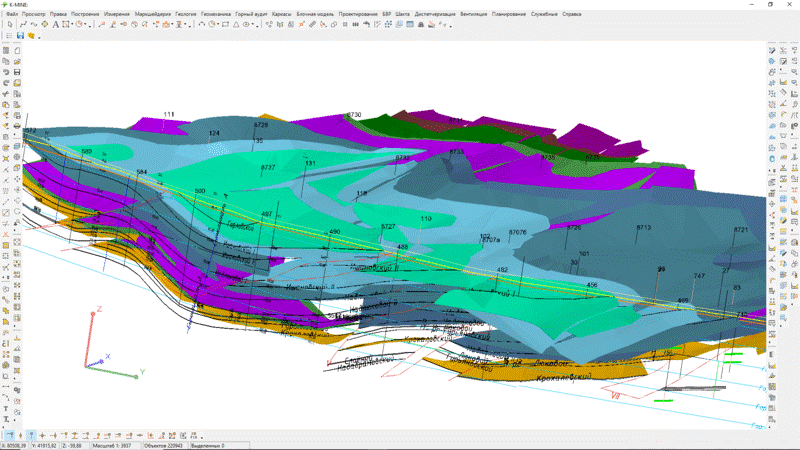Open the Блочная модель menu
800x450 pixels.
[312, 13]
